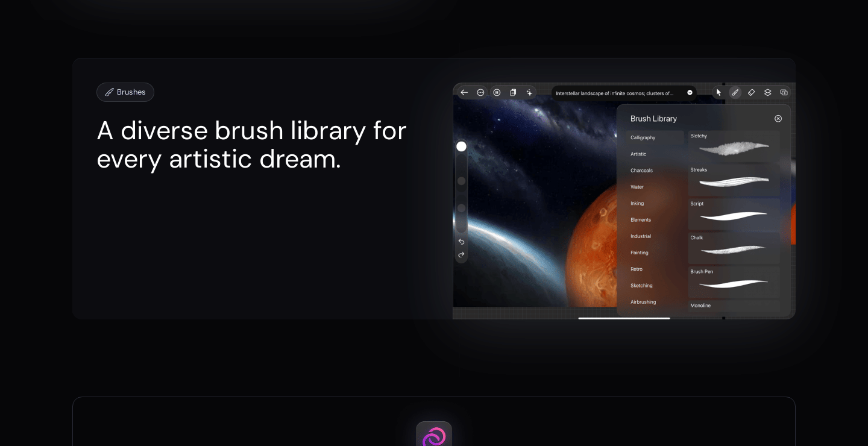Choose the Blotchy brush preview
Image resolution: width=868 pixels, height=446 pixels.
pyautogui.click(x=734, y=146)
